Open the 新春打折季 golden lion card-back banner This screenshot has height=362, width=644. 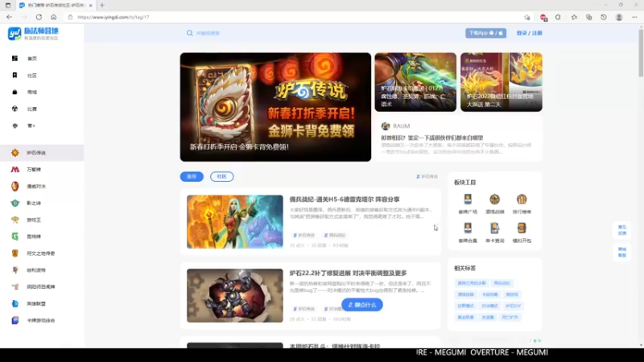(x=275, y=107)
